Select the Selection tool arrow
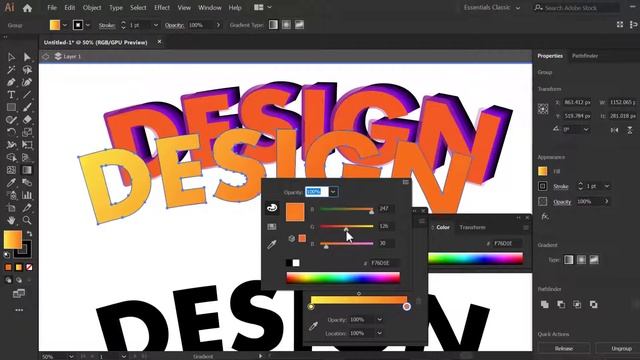The image size is (640, 360). pos(11,57)
